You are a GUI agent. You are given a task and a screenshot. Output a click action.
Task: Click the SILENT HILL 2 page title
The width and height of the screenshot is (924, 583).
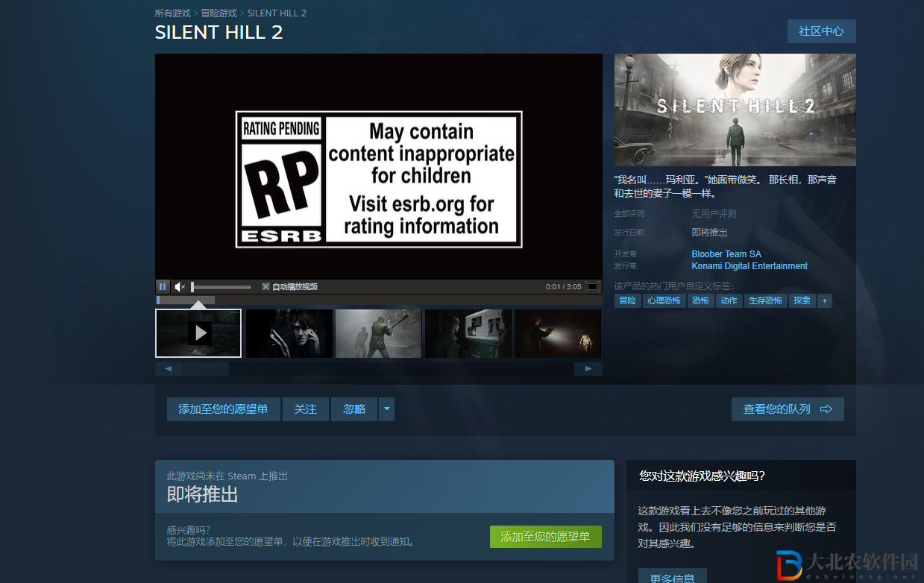[x=219, y=33]
